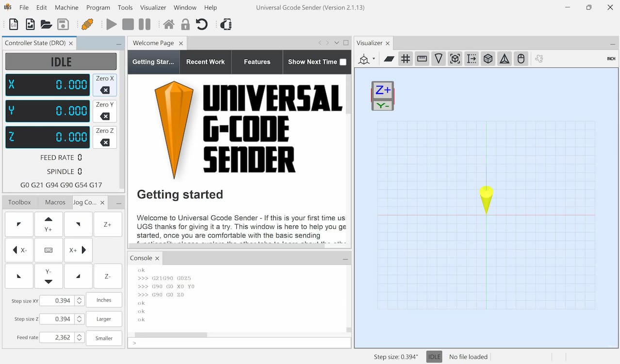The image size is (620, 364).
Task: Toggle the visualizer plane display icon
Action: tap(389, 59)
